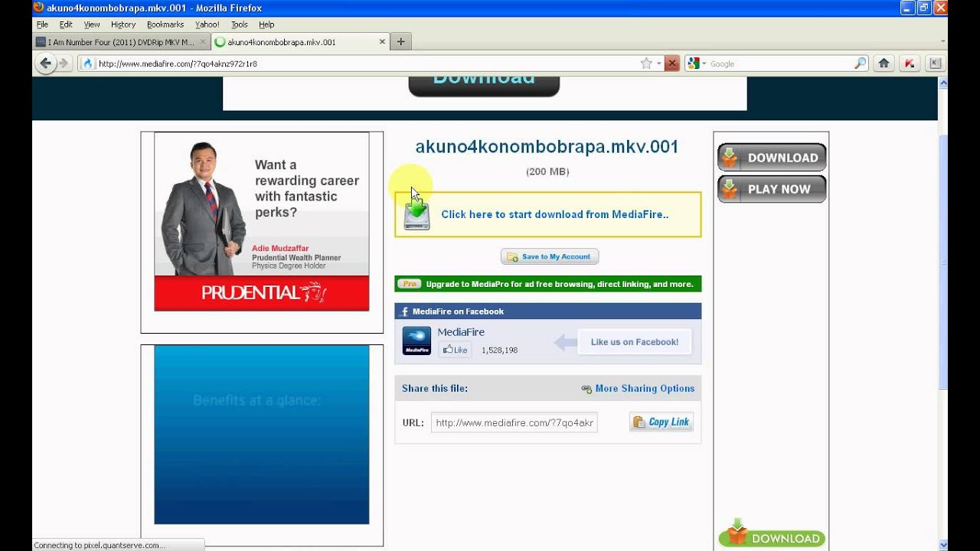Viewport: 980px width, 551px height.
Task: Click the gray DOWNLOAD ad button
Action: pyautogui.click(x=772, y=157)
